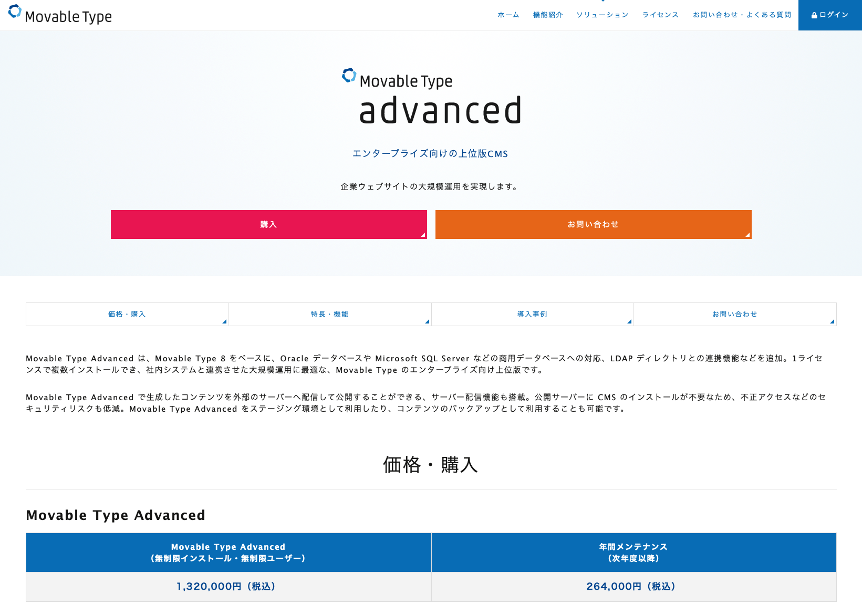The width and height of the screenshot is (862, 616).
Task: Click the lock icon on login button
Action: 814,15
